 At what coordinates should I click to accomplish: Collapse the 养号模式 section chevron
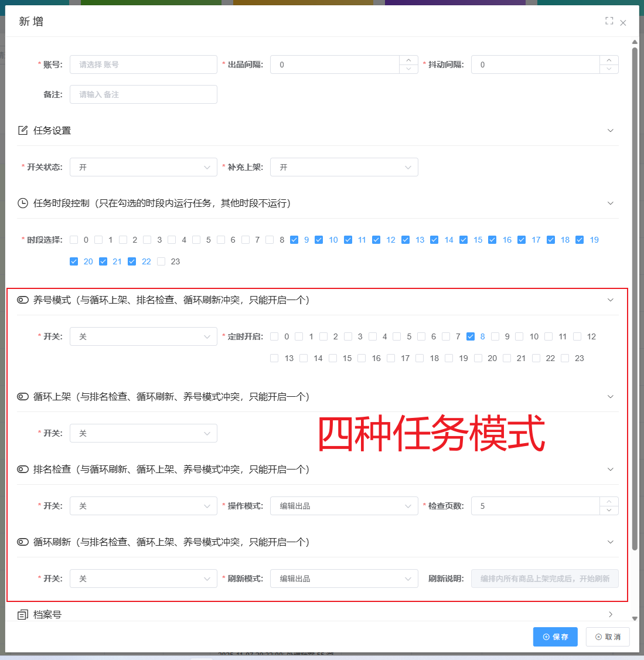pos(611,300)
